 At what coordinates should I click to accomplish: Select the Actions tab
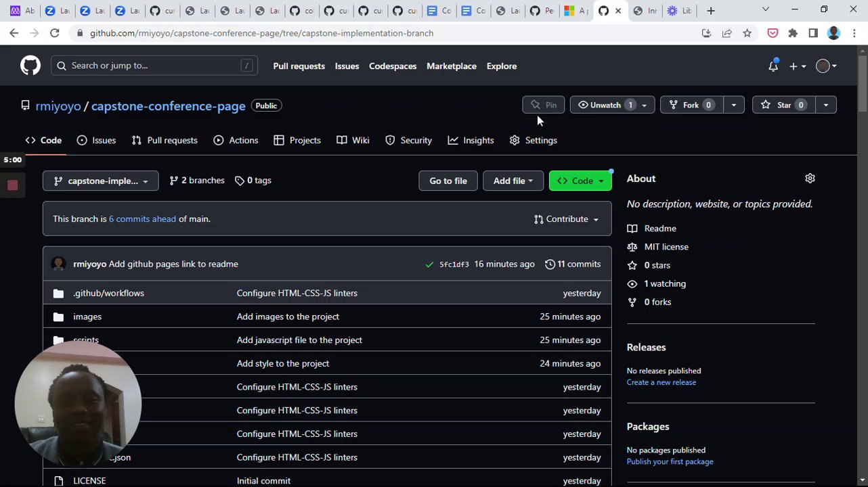236,140
